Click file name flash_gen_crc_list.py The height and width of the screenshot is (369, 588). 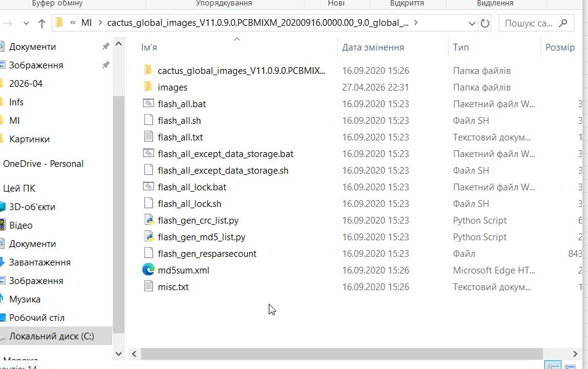click(x=198, y=221)
